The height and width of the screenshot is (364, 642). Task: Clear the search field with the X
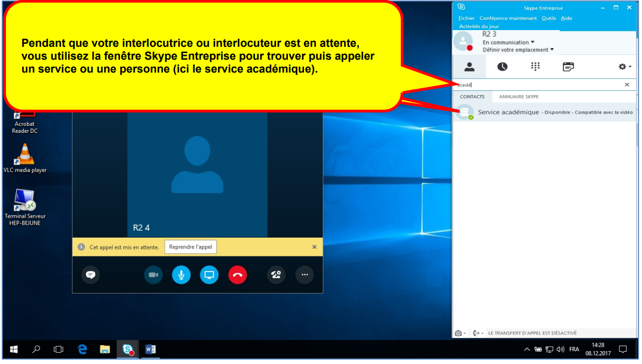pos(627,84)
